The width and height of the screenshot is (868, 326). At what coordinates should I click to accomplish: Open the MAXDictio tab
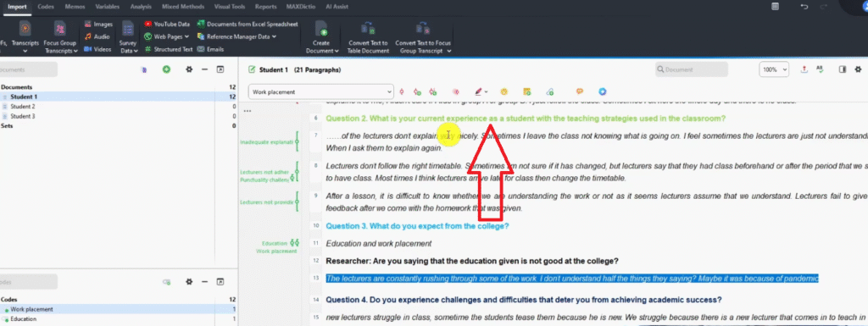pos(300,7)
